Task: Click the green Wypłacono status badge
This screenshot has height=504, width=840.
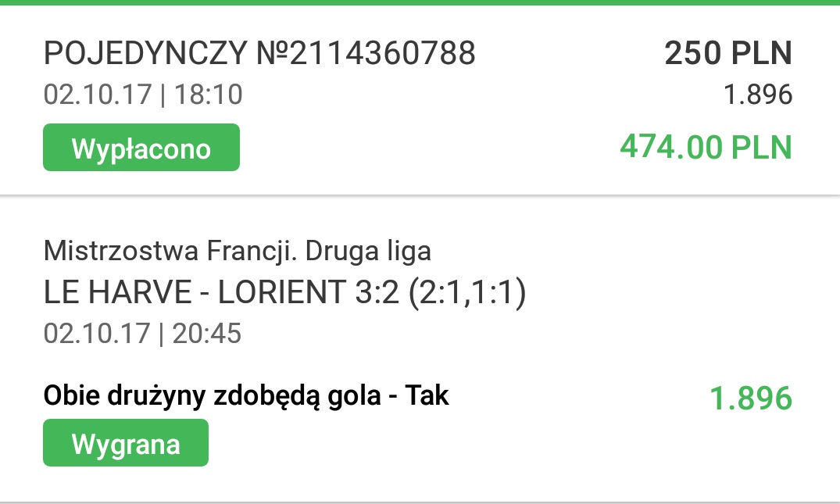Action: click(x=141, y=148)
